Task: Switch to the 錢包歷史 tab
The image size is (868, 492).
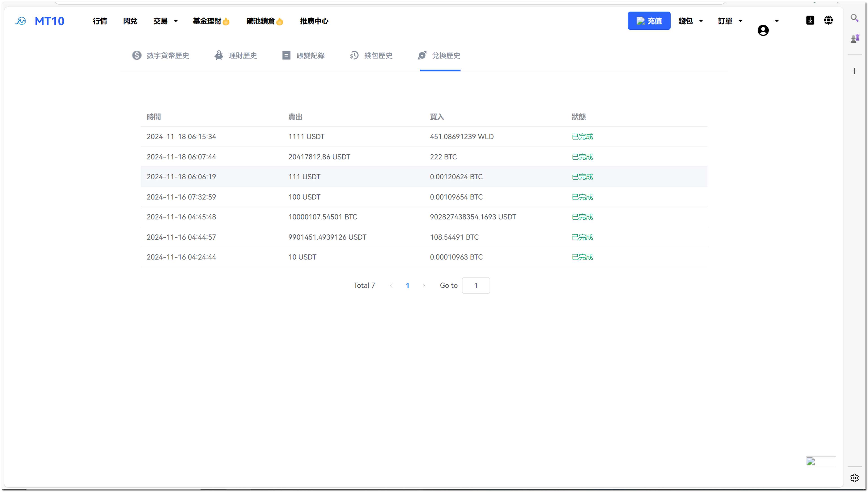Action: (x=371, y=56)
